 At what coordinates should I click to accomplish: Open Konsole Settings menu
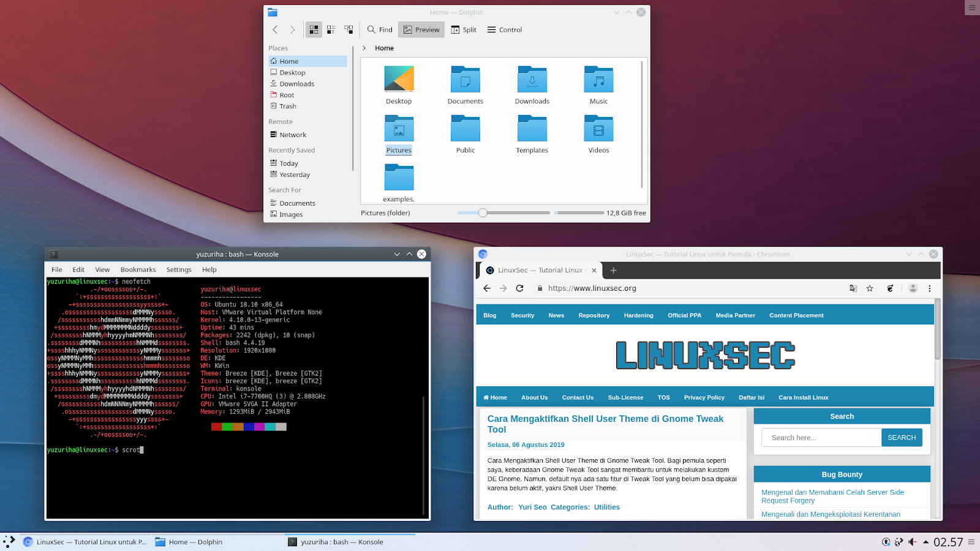click(x=179, y=269)
